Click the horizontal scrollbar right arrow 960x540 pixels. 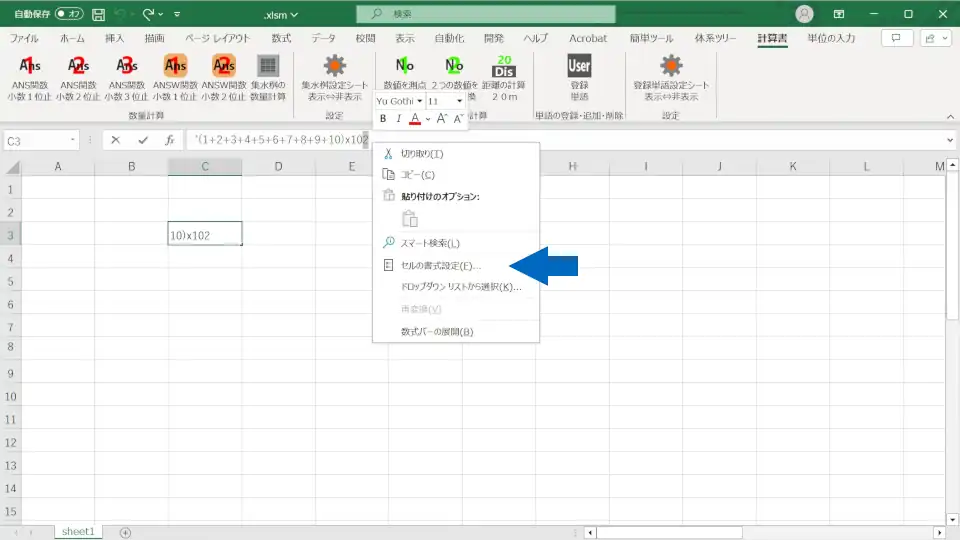click(939, 533)
